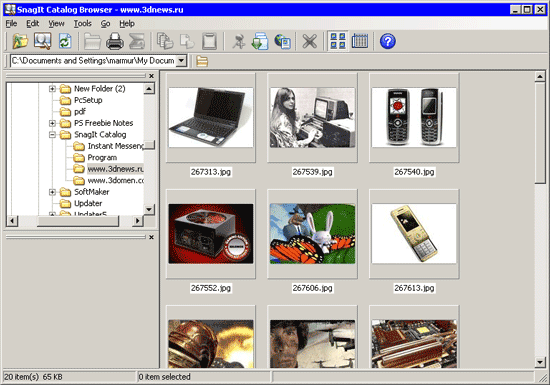Select the www.3domen folder
This screenshot has width=550, height=385.
tap(115, 181)
